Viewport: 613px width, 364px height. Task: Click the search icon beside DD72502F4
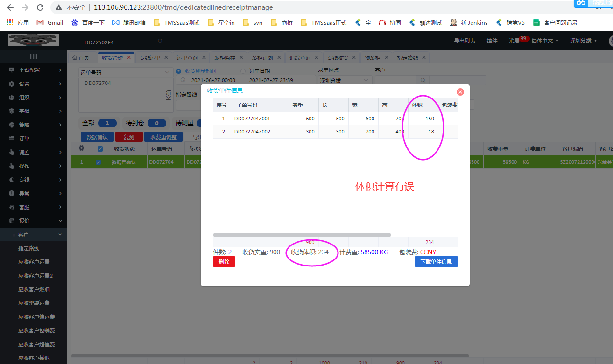click(160, 42)
